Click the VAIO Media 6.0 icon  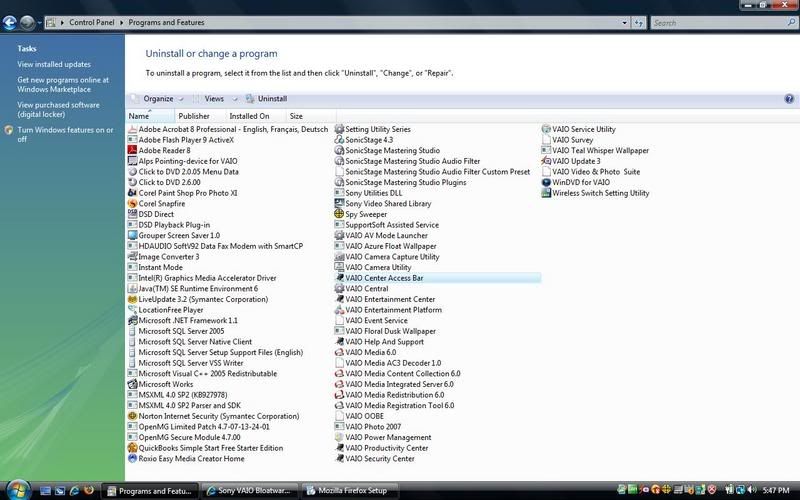click(339, 353)
